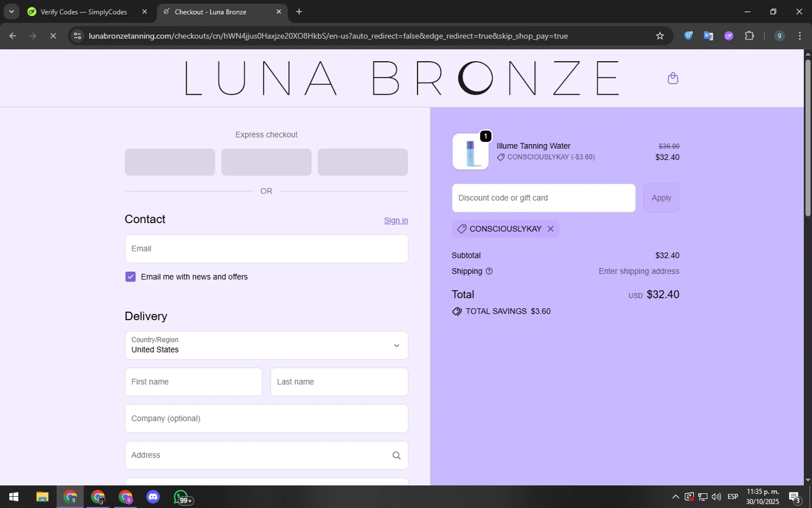Click the middle express checkout button
812x508 pixels.
[x=266, y=162]
